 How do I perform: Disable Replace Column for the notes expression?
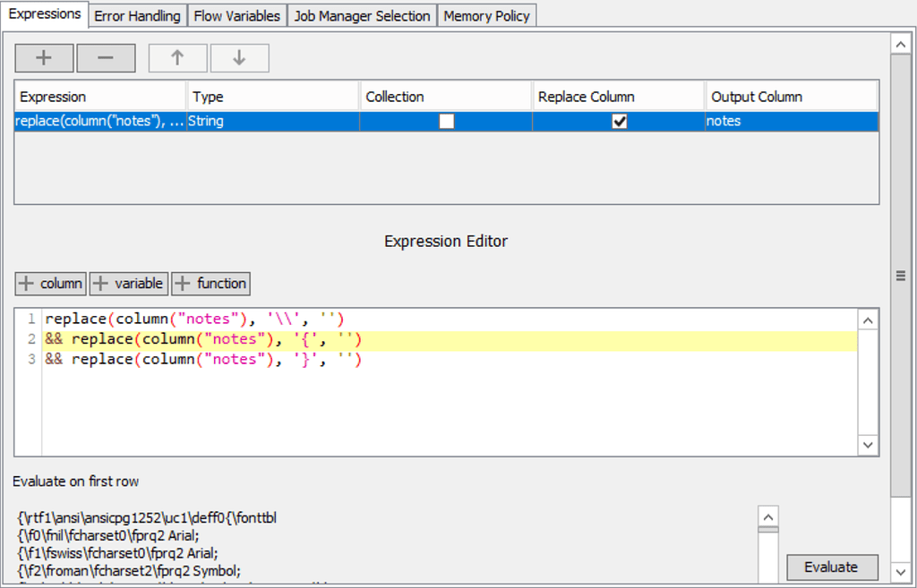pos(619,121)
